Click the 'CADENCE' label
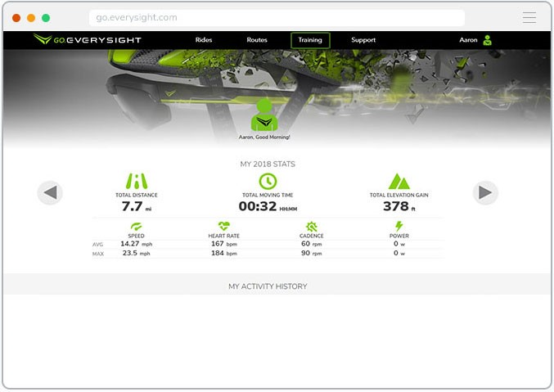The image size is (554, 392). [x=311, y=236]
